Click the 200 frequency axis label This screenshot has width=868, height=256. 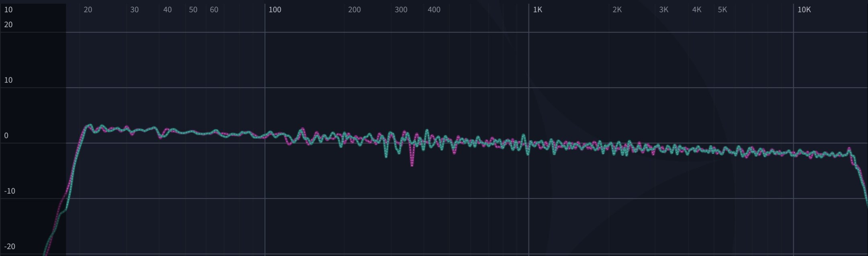(x=354, y=10)
